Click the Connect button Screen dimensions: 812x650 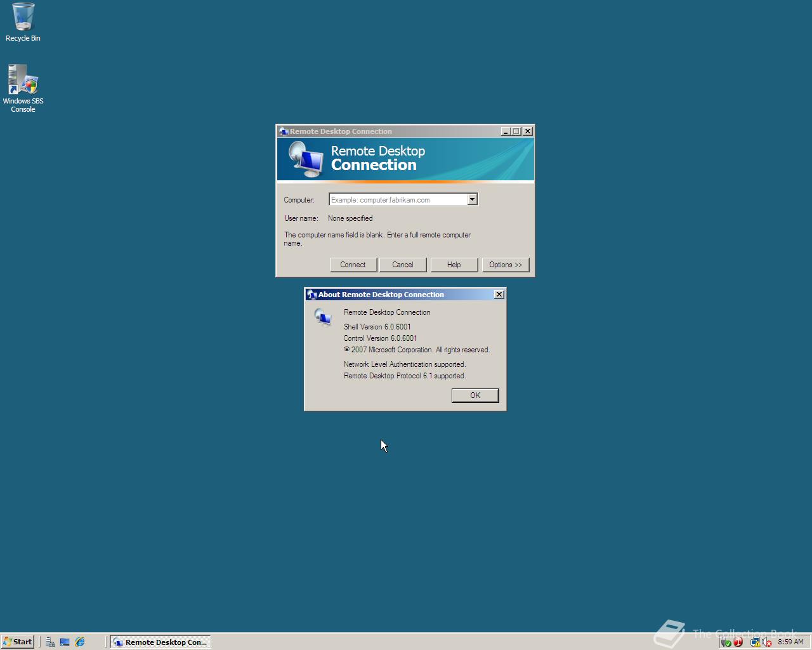[x=353, y=265]
